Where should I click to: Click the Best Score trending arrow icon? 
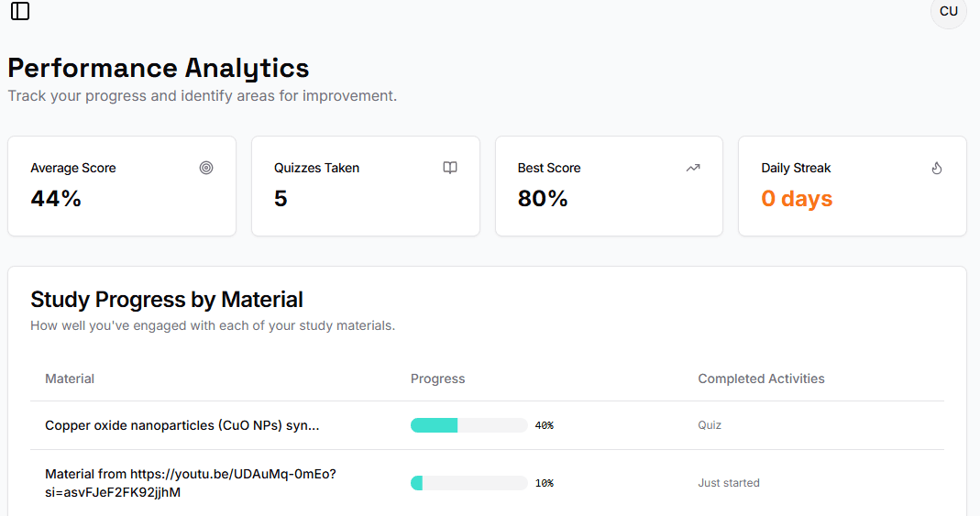pyautogui.click(x=693, y=168)
